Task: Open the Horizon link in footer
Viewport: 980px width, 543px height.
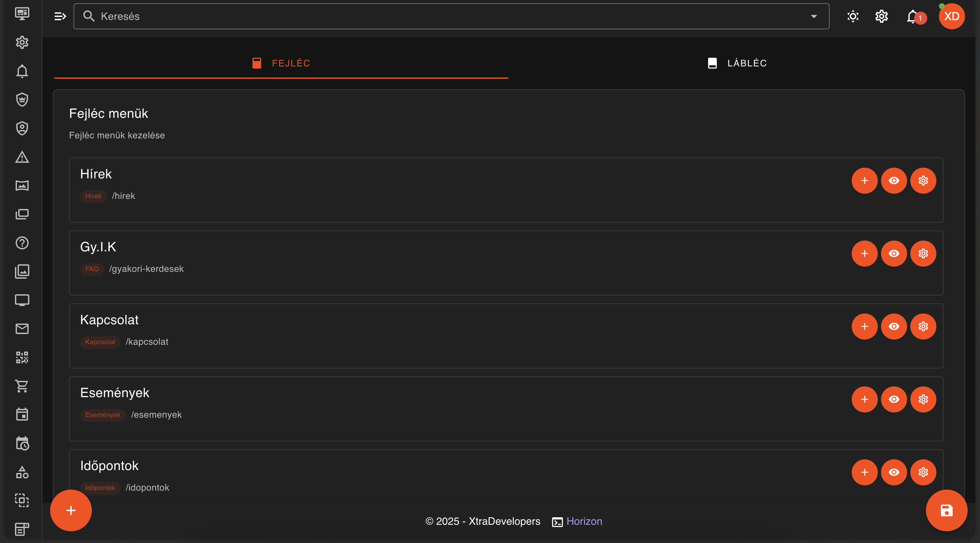Action: tap(584, 521)
